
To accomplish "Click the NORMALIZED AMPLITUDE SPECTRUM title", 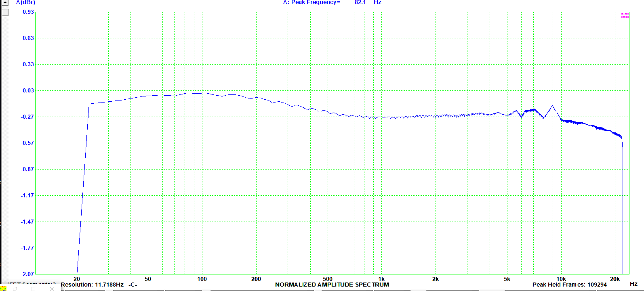I will click(x=332, y=285).
